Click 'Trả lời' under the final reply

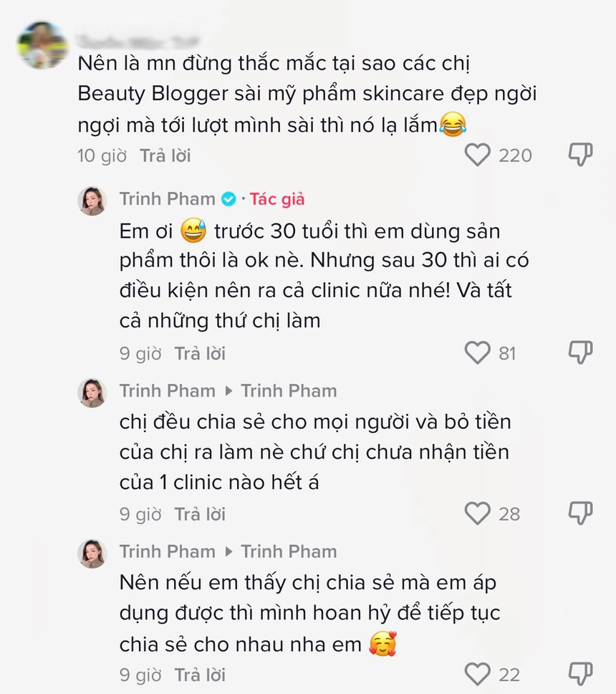click(200, 675)
